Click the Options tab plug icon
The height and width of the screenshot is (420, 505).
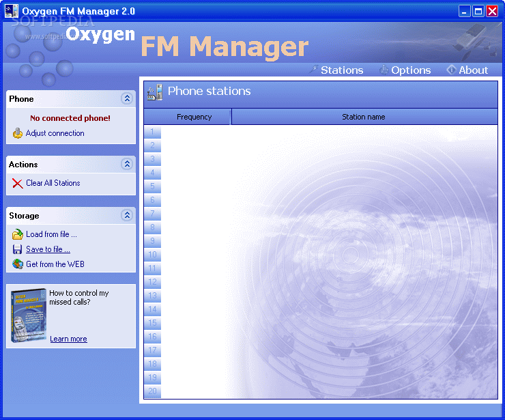[384, 70]
